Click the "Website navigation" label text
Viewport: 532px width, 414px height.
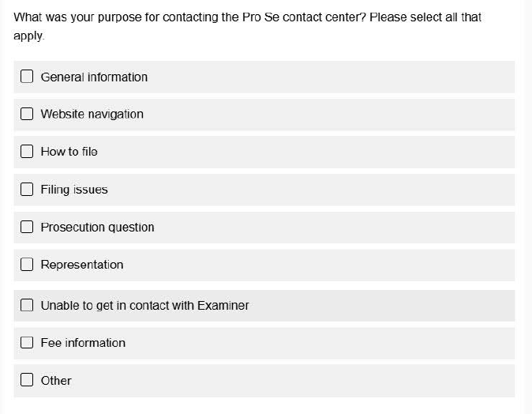coord(92,114)
